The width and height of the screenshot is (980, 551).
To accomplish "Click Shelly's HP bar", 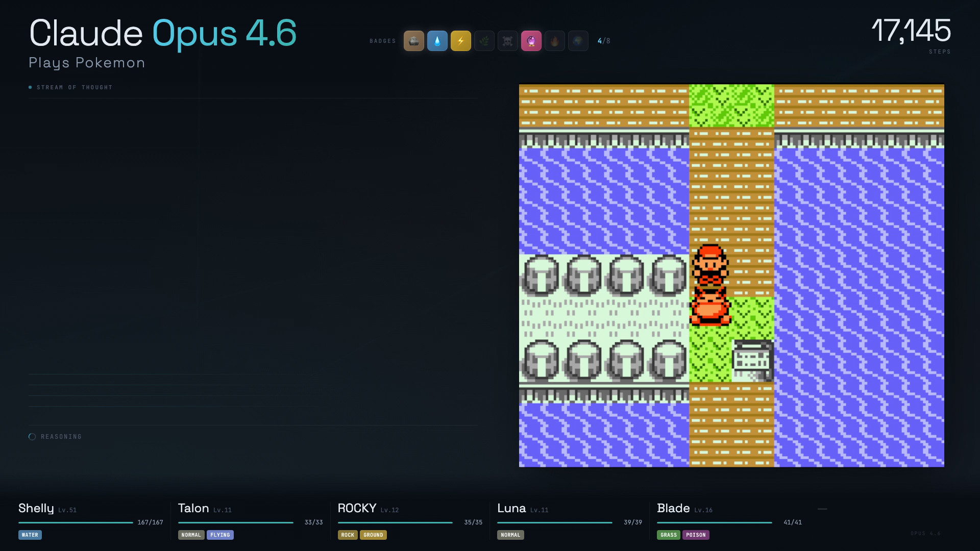I will coord(76,522).
